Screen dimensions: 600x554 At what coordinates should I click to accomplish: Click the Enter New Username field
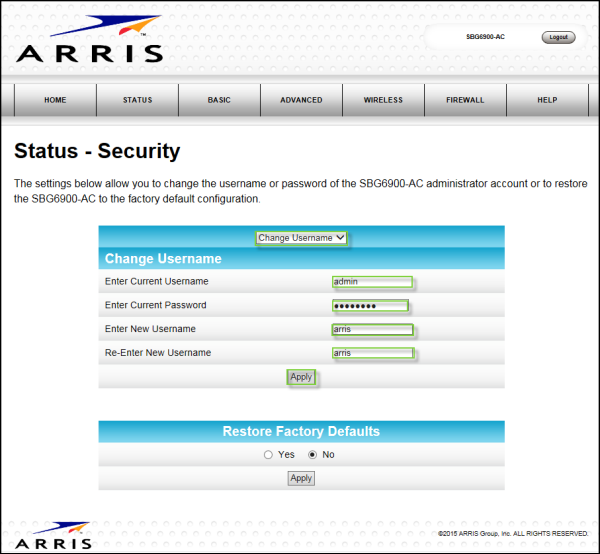372,329
